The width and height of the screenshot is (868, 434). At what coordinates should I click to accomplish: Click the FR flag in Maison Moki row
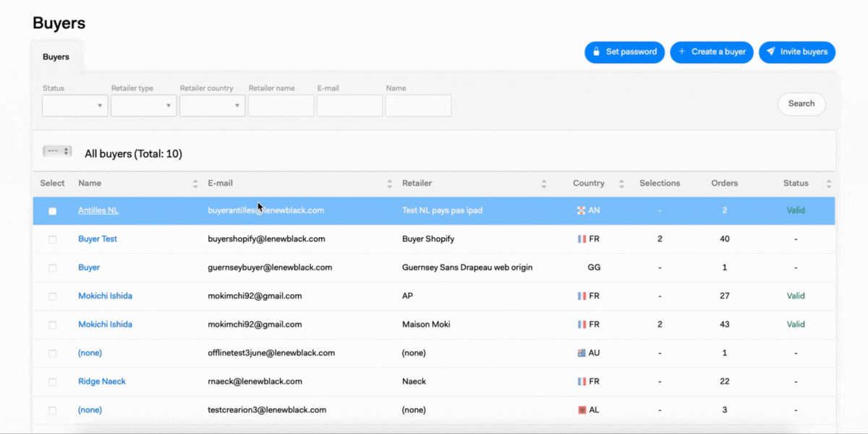(581, 324)
